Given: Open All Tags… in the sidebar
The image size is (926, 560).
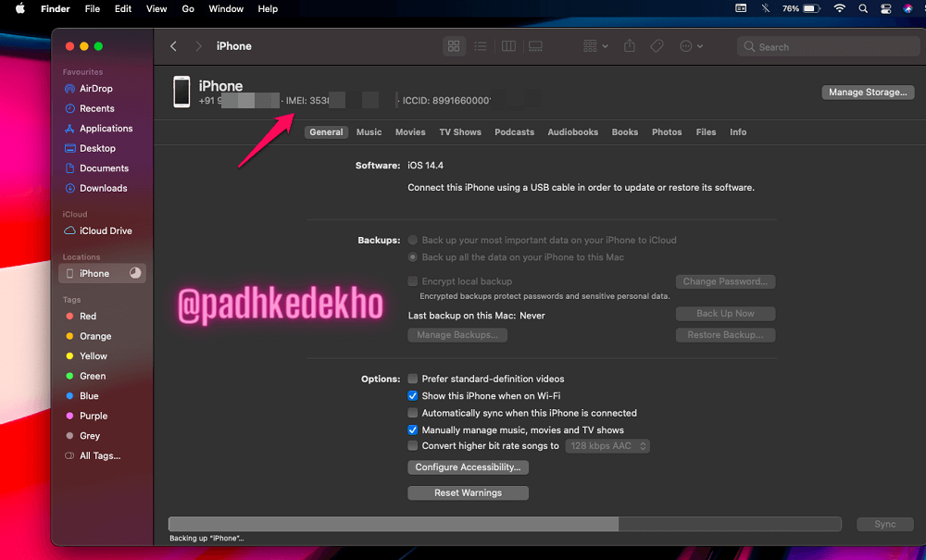Looking at the screenshot, I should (x=102, y=455).
